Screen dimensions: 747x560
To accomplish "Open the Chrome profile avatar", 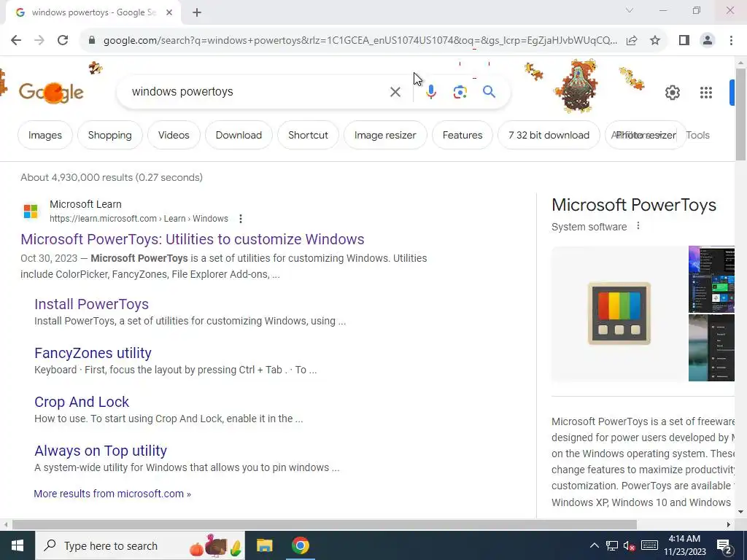I will point(708,40).
